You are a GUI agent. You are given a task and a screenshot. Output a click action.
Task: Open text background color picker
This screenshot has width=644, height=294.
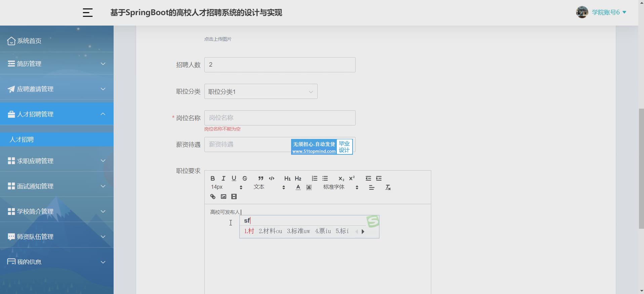309,187
